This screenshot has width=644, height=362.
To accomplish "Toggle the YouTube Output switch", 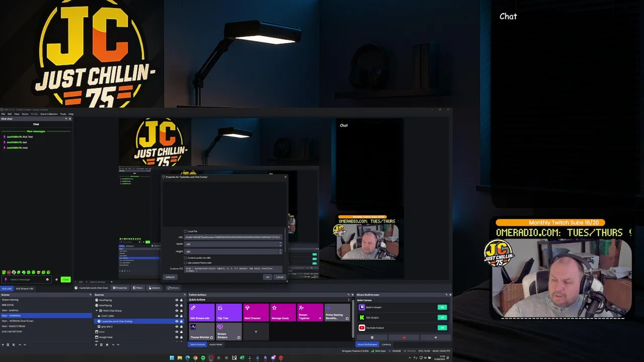I will pos(442,328).
